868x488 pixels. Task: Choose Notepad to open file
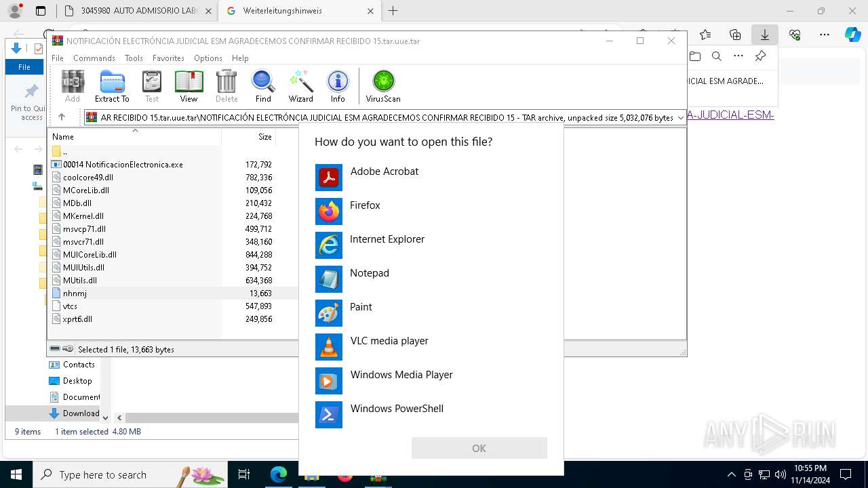[x=431, y=279]
